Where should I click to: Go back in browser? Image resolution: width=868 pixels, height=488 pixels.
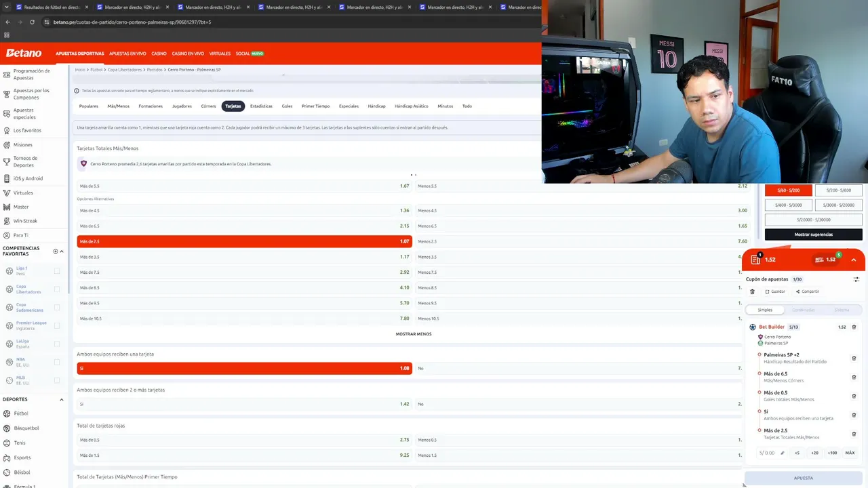coord(7,22)
